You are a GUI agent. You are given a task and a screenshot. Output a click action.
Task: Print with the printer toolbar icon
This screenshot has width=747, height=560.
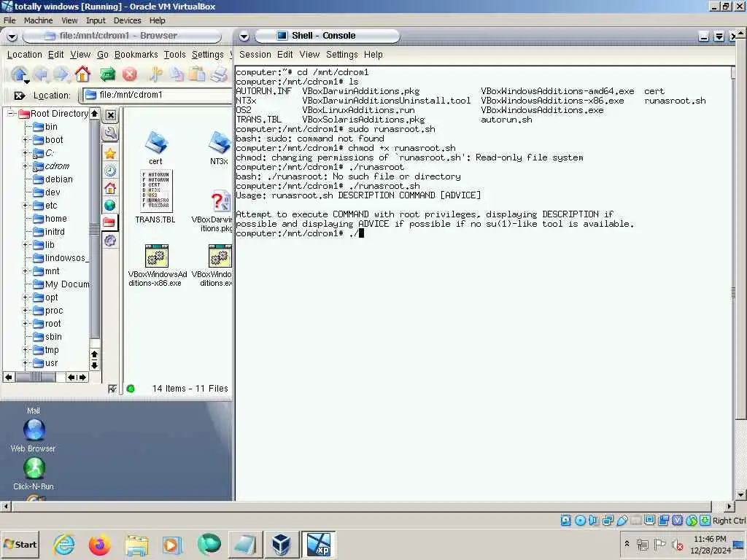(219, 74)
